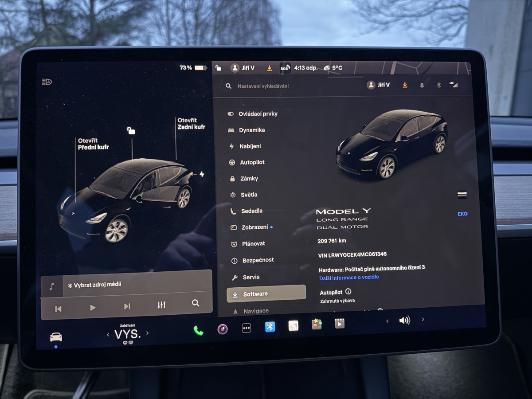Click the Další informace o vozidle link
This screenshot has height=399, width=532.
click(349, 278)
